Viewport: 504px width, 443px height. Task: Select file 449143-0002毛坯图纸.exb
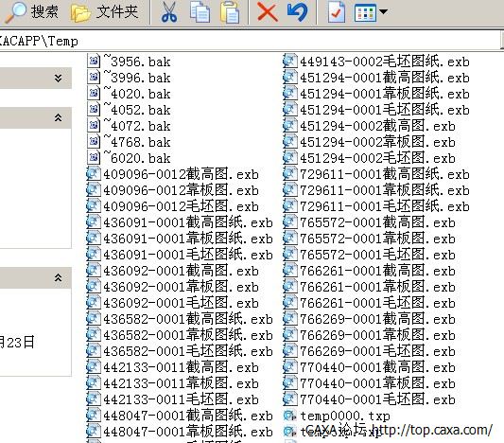(376, 62)
